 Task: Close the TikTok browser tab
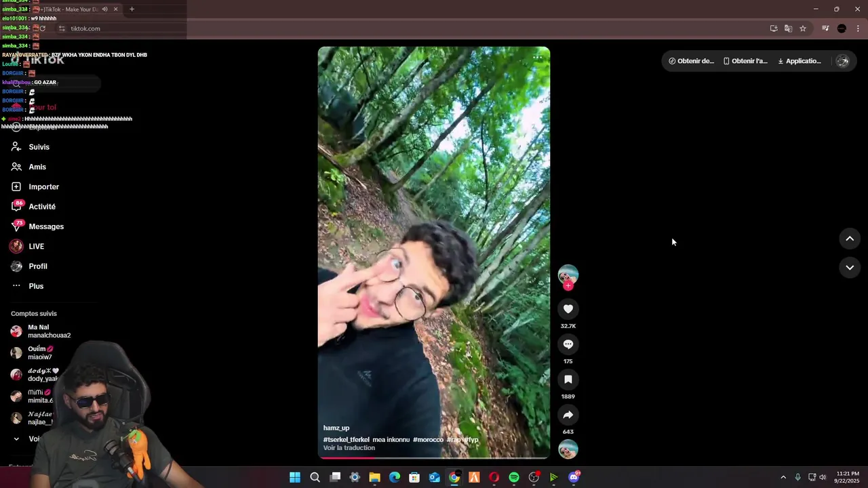click(x=115, y=9)
